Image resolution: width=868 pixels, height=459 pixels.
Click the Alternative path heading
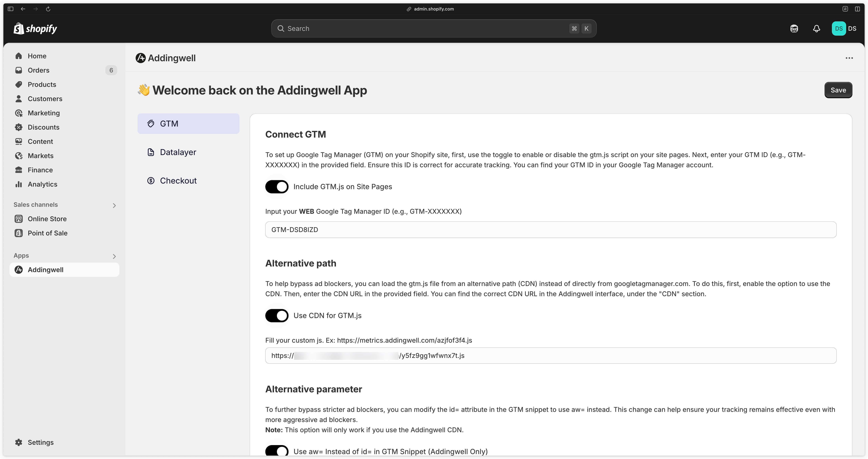[301, 263]
